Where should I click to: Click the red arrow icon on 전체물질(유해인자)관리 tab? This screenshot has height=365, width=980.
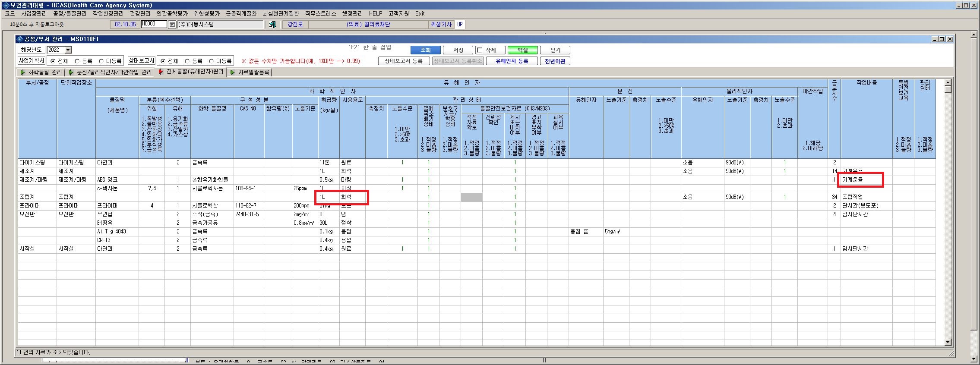161,72
